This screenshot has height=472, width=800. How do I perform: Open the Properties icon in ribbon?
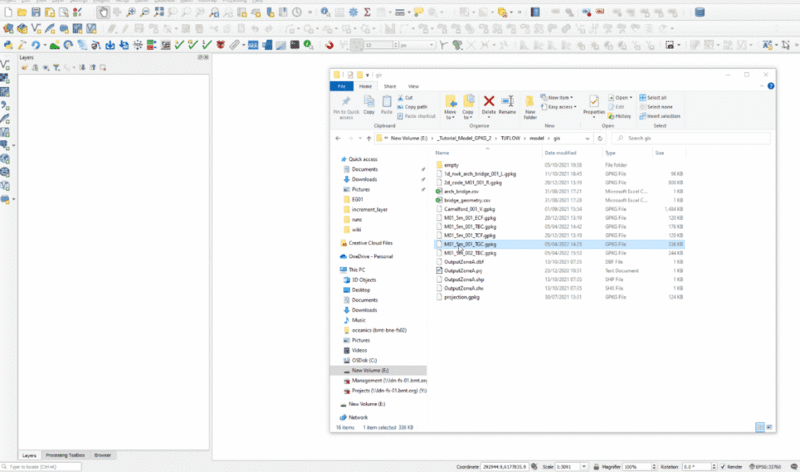coord(594,103)
